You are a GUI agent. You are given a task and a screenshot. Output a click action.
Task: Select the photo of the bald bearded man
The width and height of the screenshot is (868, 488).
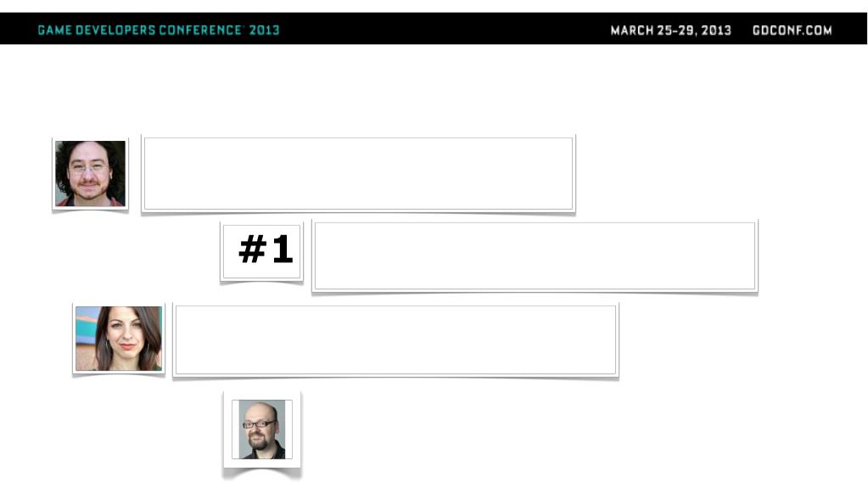coord(262,429)
